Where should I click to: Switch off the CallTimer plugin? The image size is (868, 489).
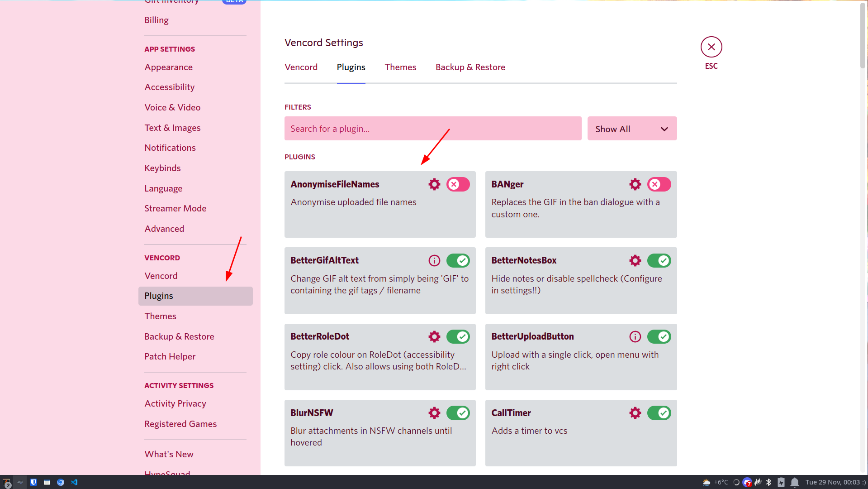659,413
